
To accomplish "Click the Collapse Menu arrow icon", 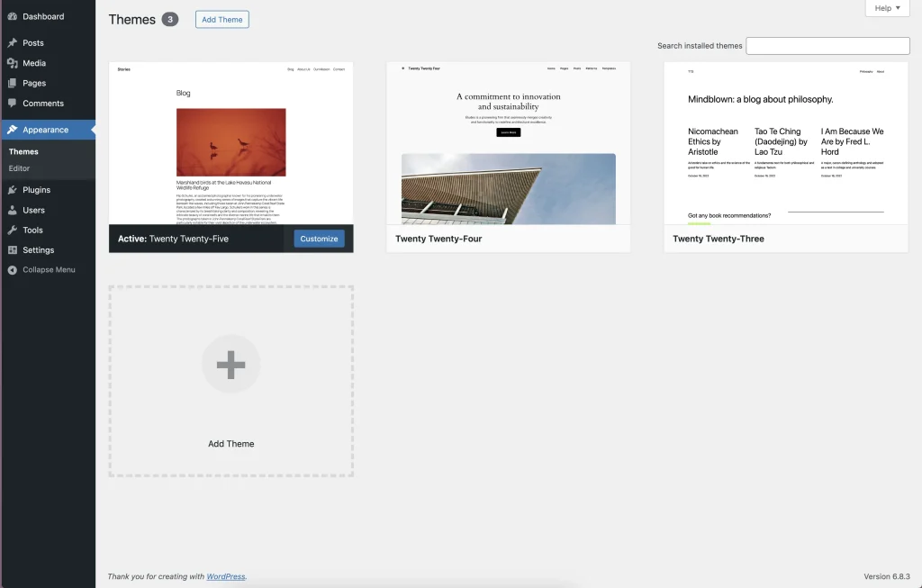I will pos(13,270).
